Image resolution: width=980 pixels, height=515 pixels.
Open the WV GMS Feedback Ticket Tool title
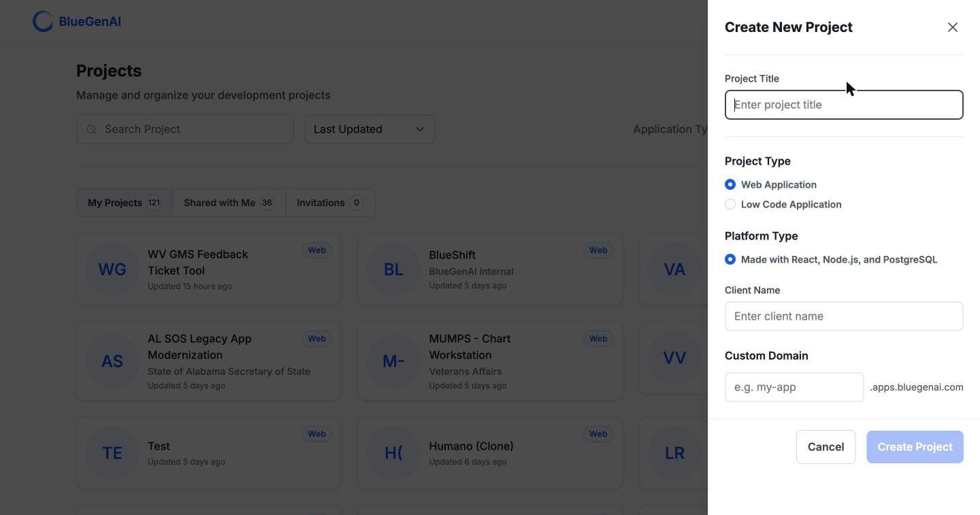click(x=198, y=263)
